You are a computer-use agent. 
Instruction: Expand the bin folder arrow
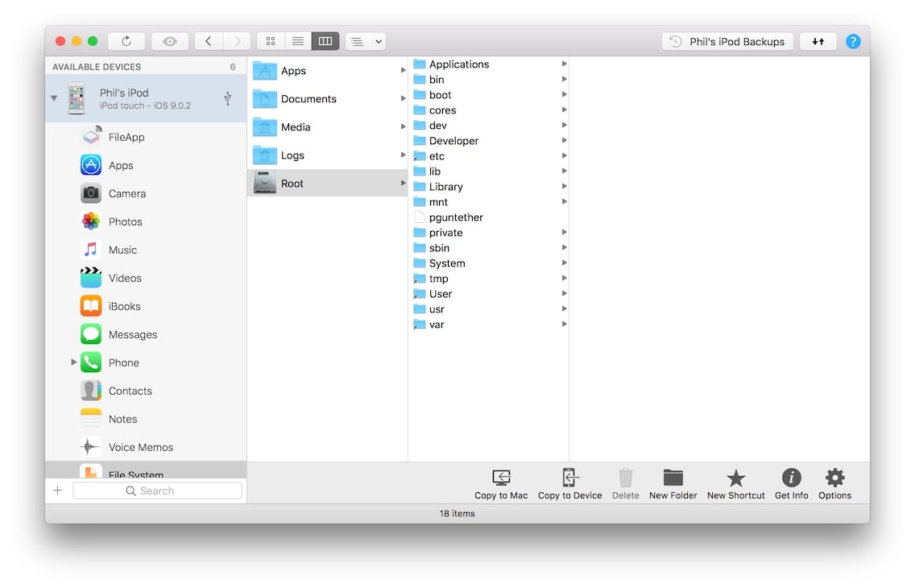coord(564,79)
